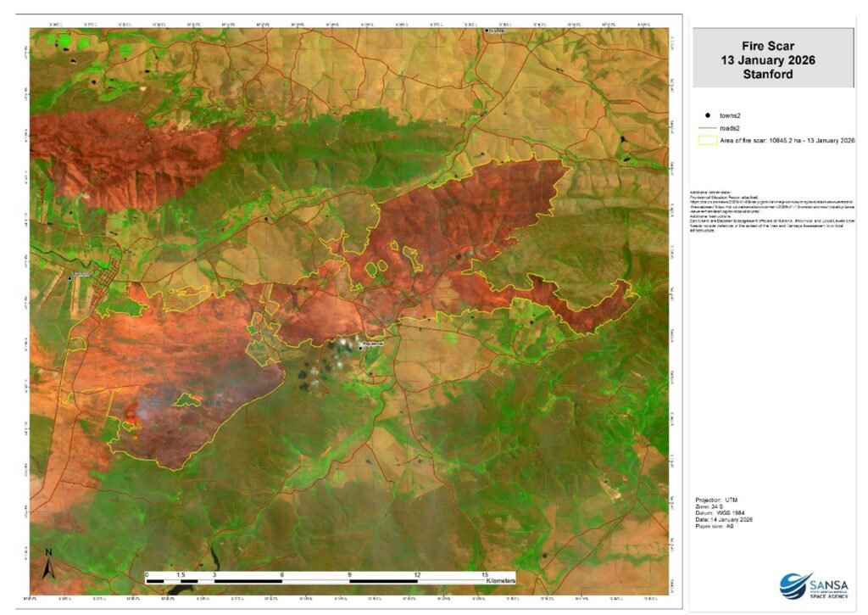This screenshot has height=615, width=868.
Task: Click the towns2 black dot legend symbol
Action: coord(706,115)
